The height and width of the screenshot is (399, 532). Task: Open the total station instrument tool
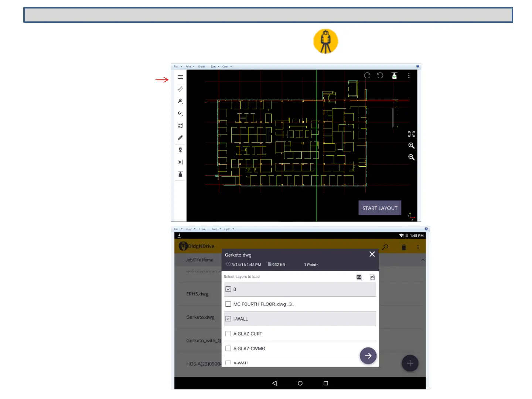coord(180,150)
